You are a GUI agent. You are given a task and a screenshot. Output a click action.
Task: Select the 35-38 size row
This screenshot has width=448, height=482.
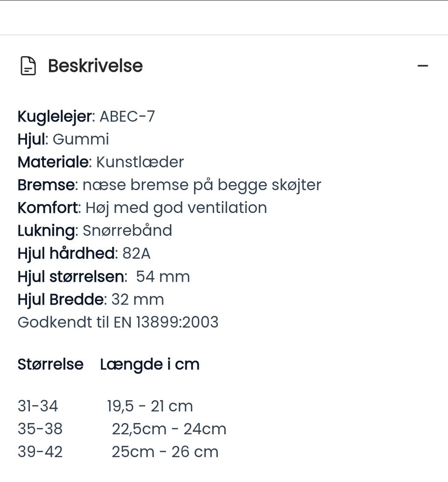pyautogui.click(x=41, y=429)
